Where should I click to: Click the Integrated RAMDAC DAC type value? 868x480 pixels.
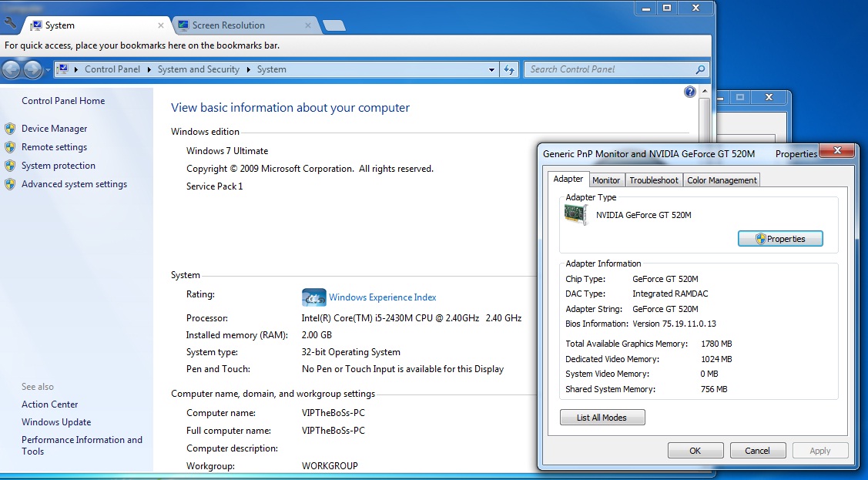(670, 294)
